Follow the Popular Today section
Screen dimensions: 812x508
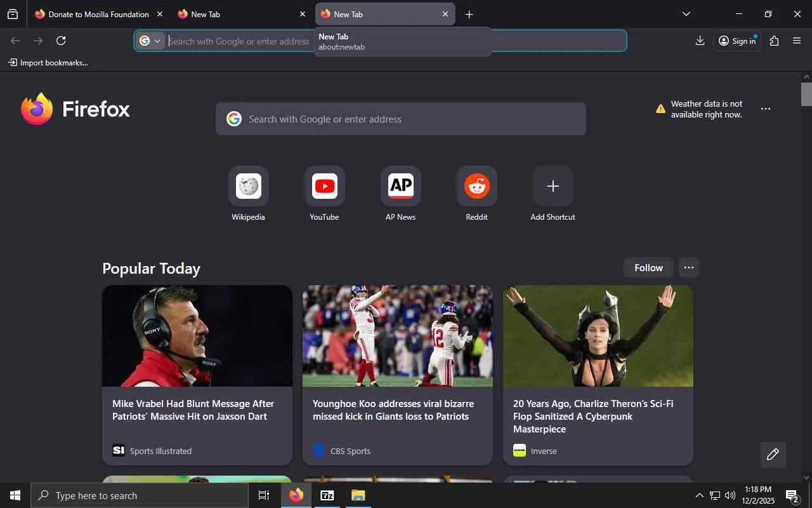pos(648,267)
